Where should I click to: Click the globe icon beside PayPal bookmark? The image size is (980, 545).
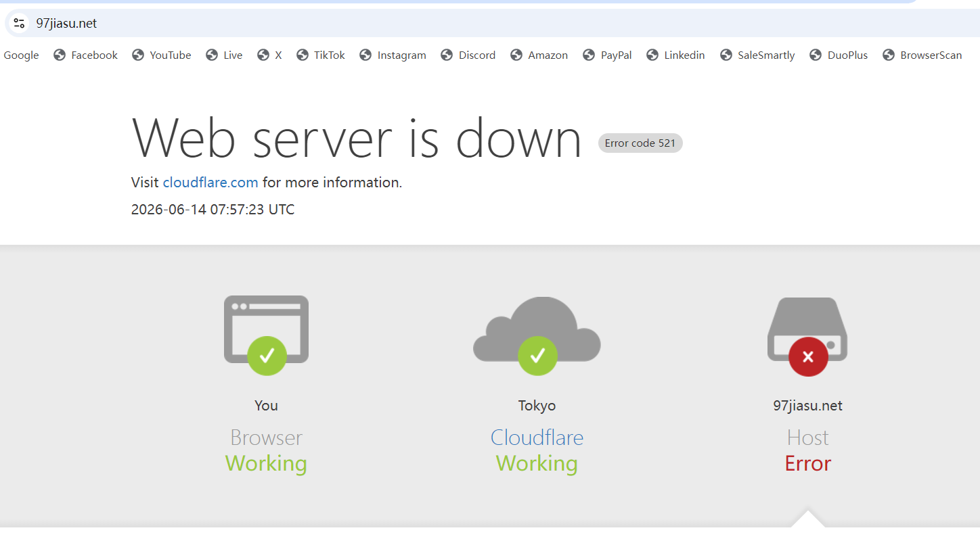pos(589,55)
